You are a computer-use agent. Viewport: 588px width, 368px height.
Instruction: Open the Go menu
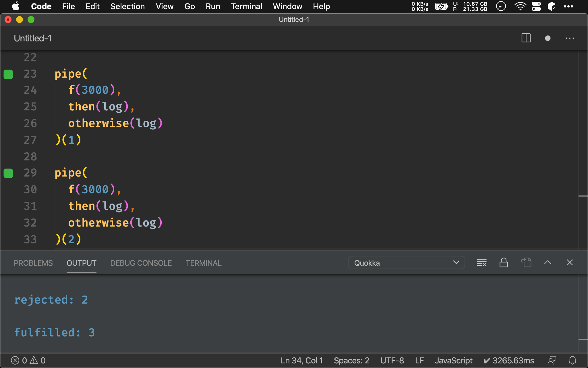(189, 6)
